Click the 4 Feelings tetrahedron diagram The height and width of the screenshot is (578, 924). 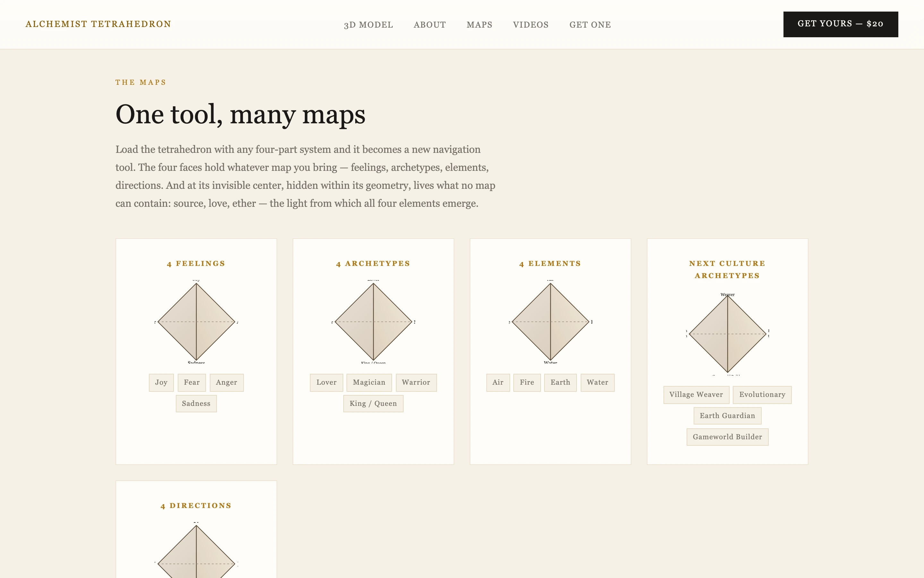pyautogui.click(x=196, y=321)
